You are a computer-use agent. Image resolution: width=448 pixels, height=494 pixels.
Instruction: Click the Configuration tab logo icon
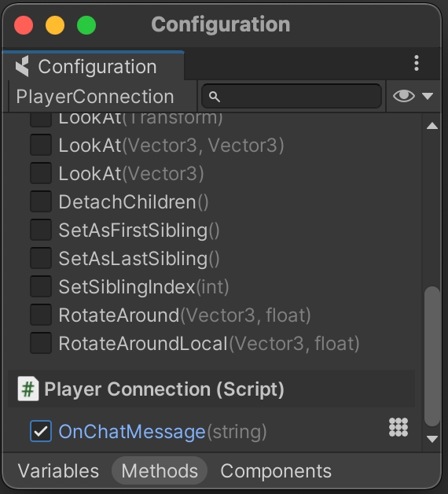(22, 66)
